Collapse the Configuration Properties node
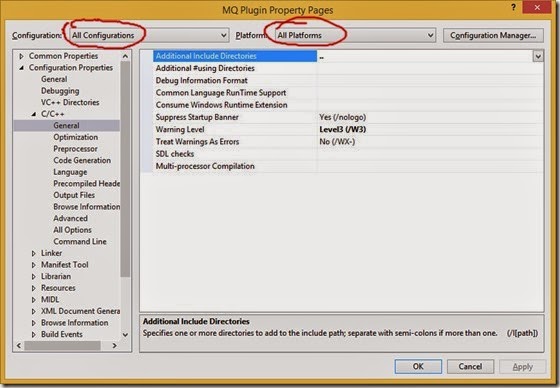Viewport: 560px width, 388px height. [x=21, y=68]
